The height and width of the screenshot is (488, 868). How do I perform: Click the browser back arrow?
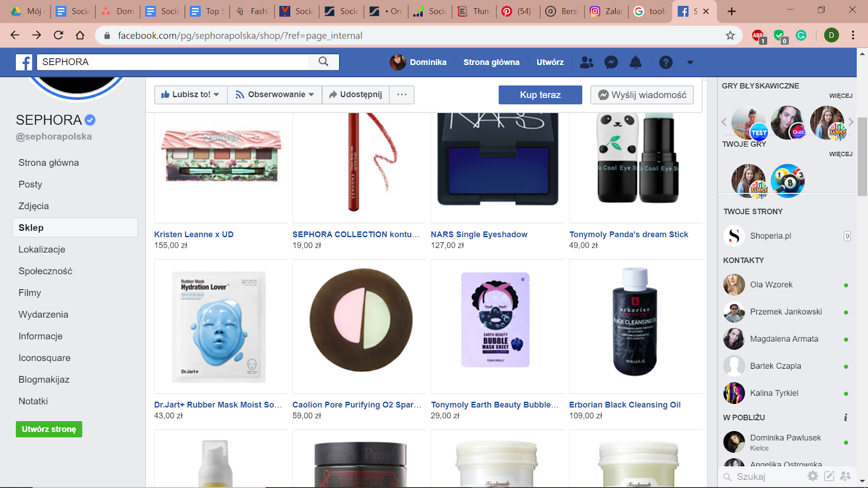click(15, 35)
